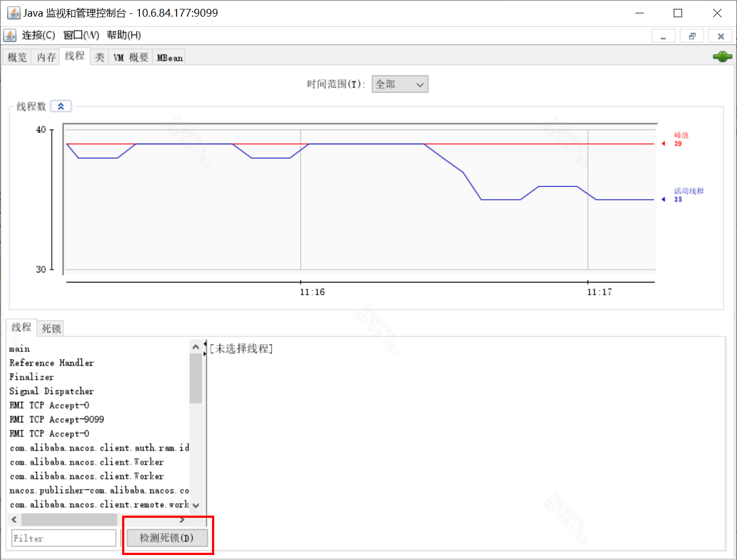This screenshot has height=560, width=737.
Task: Click the title bar Java application icon
Action: [x=13, y=13]
